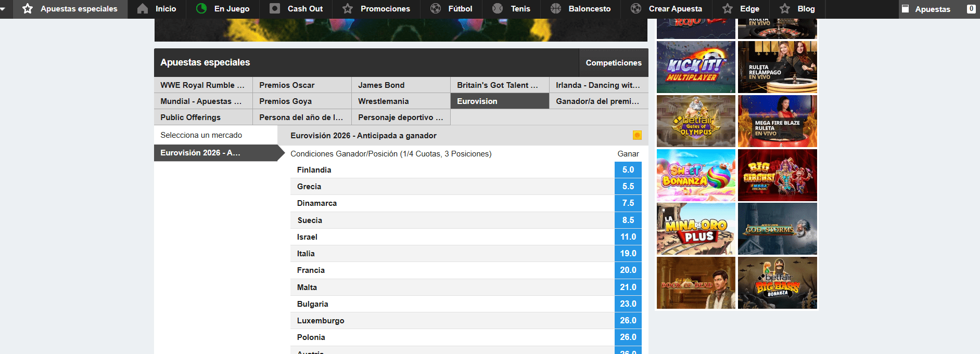980x354 pixels.
Task: Open the Ruleta Relámpago En Vivo thumbnail
Action: click(778, 67)
